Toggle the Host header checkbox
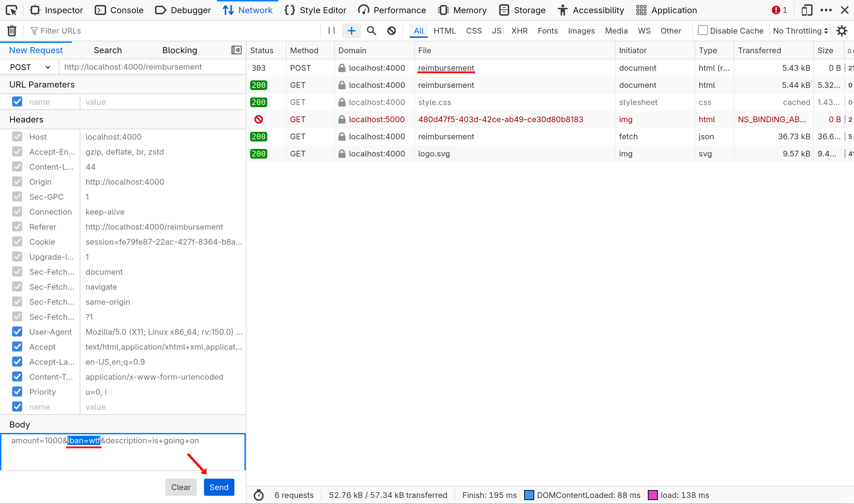The width and height of the screenshot is (854, 504). click(x=17, y=137)
